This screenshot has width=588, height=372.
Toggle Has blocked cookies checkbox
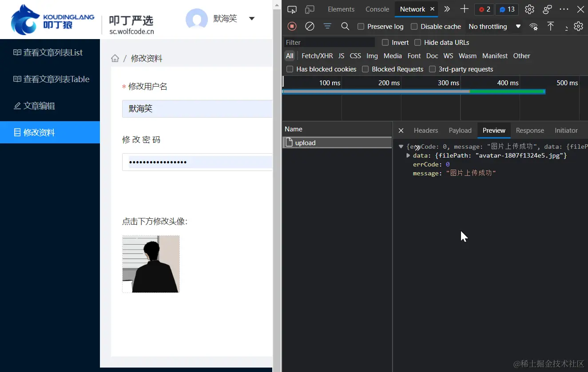(290, 69)
